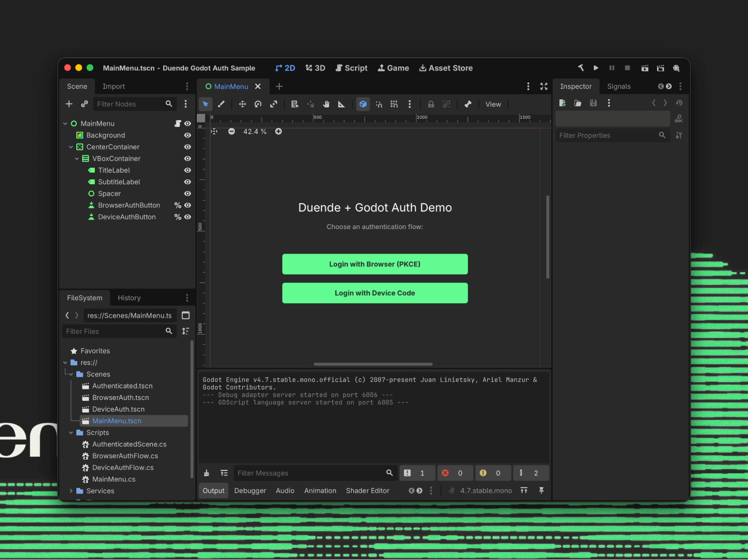This screenshot has height=560, width=748.
Task: Toggle visibility of TitleLabel
Action: coord(187,170)
